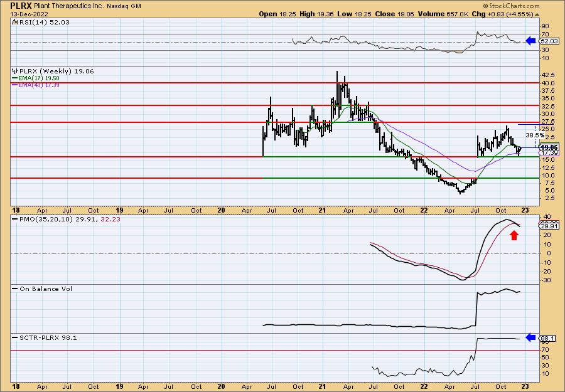Screen dimensions: 565x392
Task: Click the OHLC bar icon before PLRX (Weekly)
Action: pyautogui.click(x=15, y=72)
